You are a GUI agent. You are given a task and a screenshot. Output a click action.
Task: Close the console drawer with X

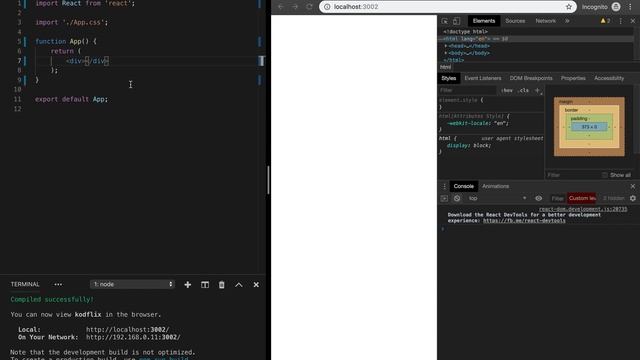tap(633, 186)
